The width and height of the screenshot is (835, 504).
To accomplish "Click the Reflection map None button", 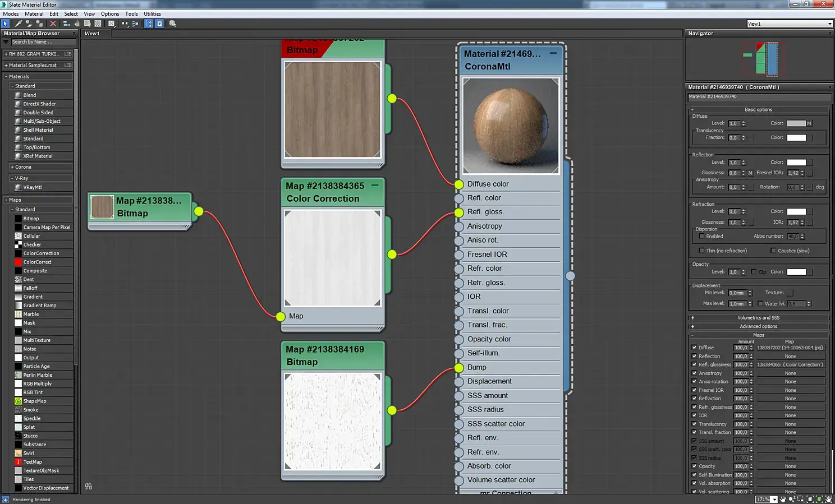I will (x=790, y=357).
